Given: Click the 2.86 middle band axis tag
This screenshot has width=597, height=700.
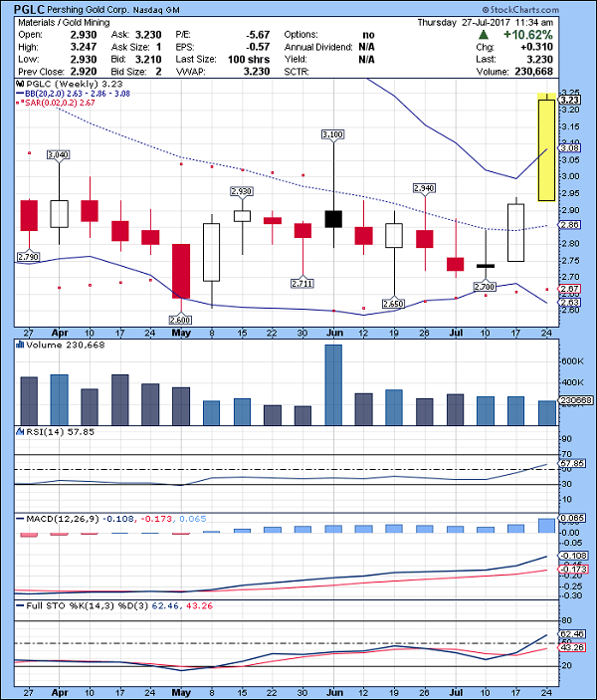Looking at the screenshot, I should coord(570,225).
